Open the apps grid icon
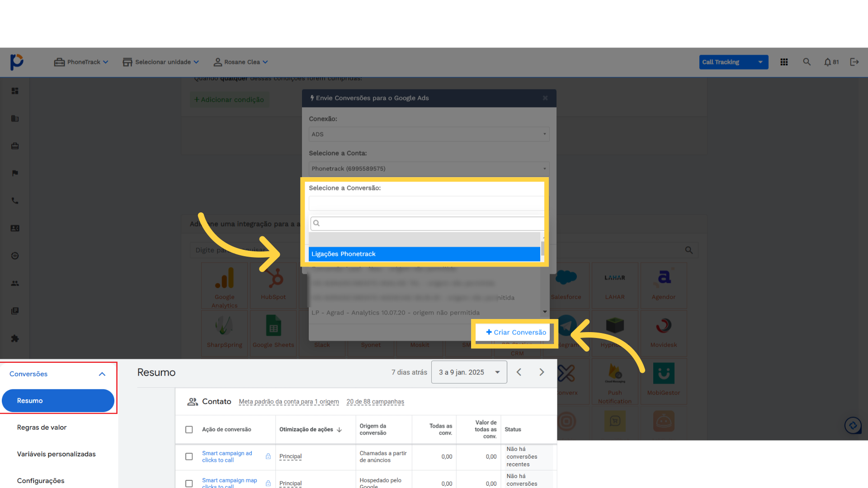The image size is (868, 488). [784, 62]
